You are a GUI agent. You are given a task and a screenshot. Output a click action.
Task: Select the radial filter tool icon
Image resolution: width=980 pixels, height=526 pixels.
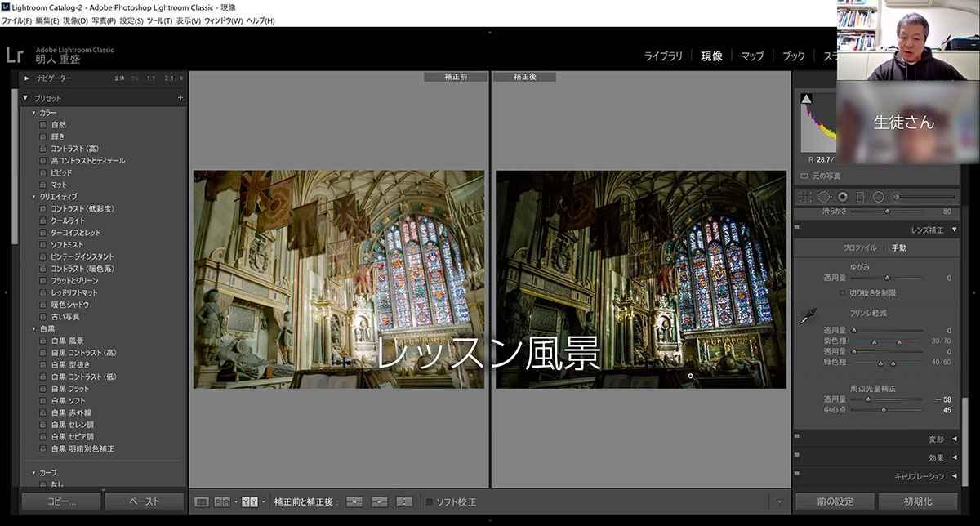pos(878,197)
